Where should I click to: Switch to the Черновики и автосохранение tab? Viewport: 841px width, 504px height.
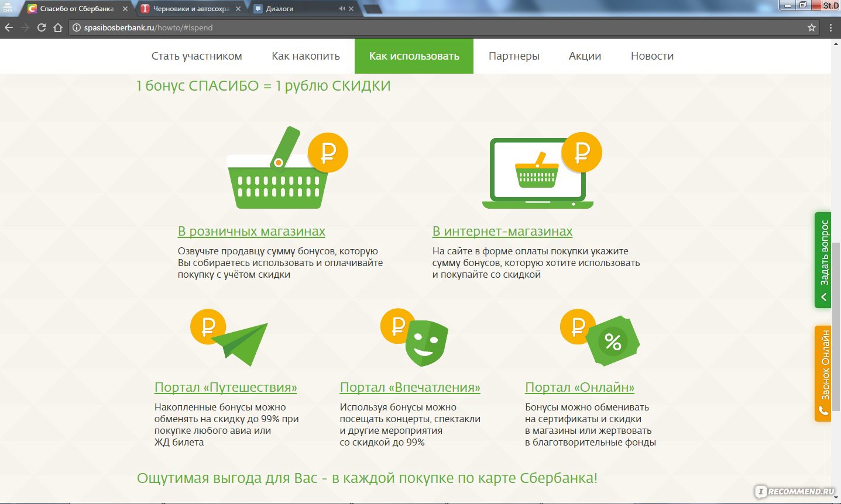[190, 9]
